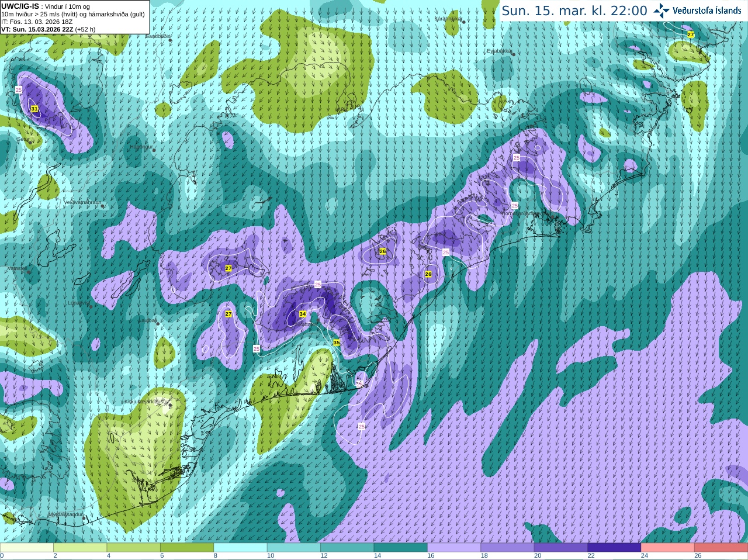Pick the 2–4 m/s legend swatch
748x560 pixels.
(x=81, y=548)
